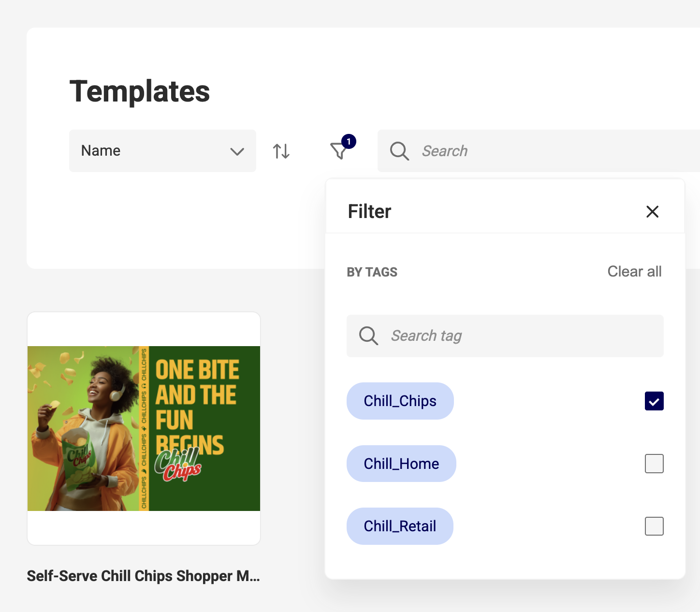700x612 pixels.
Task: Select the Chill_Retail tag pill
Action: [x=400, y=526]
